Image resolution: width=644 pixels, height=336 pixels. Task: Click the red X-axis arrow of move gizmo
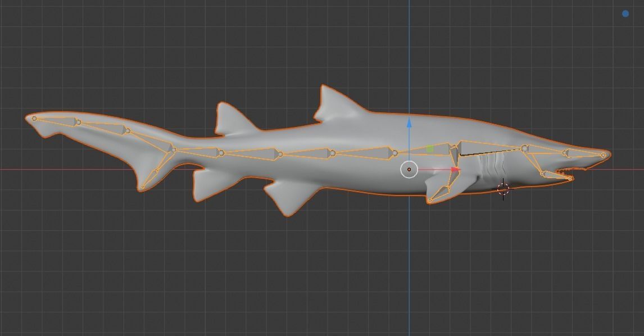[455, 169]
